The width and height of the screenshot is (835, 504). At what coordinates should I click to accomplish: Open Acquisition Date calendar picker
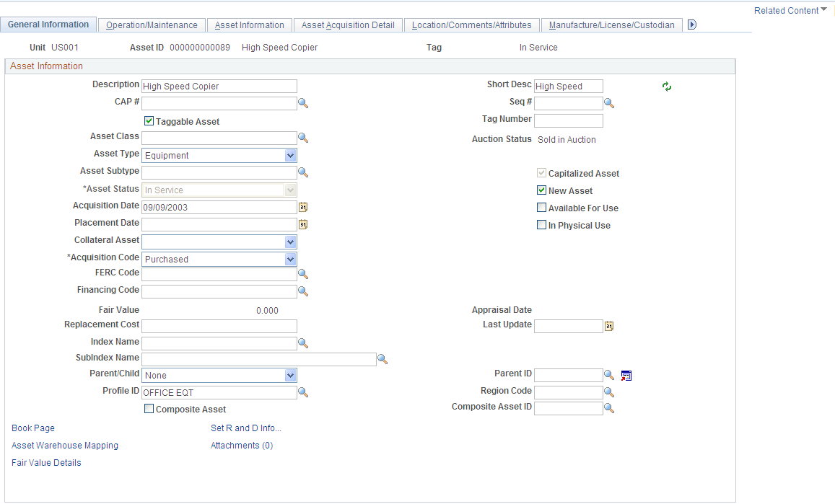(x=303, y=207)
